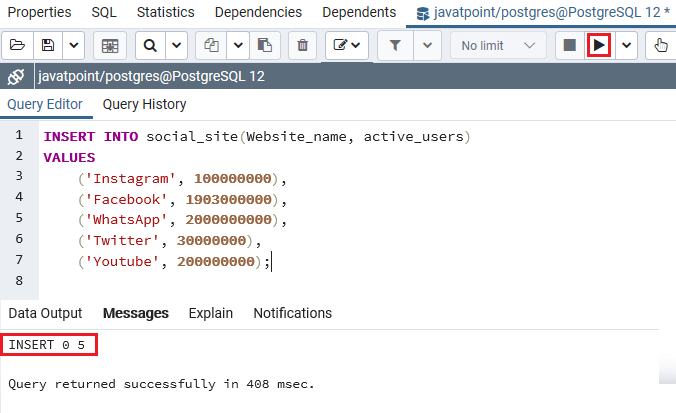
Task: Open the No limit rows dropdown
Action: click(x=498, y=45)
